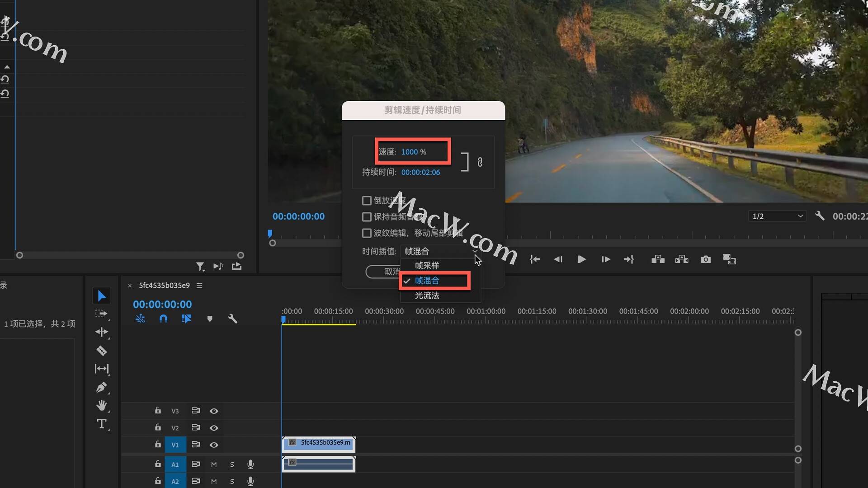Choose Frame Sampling (帧采样) option
Viewport: 868px width, 488px height.
[x=427, y=265]
